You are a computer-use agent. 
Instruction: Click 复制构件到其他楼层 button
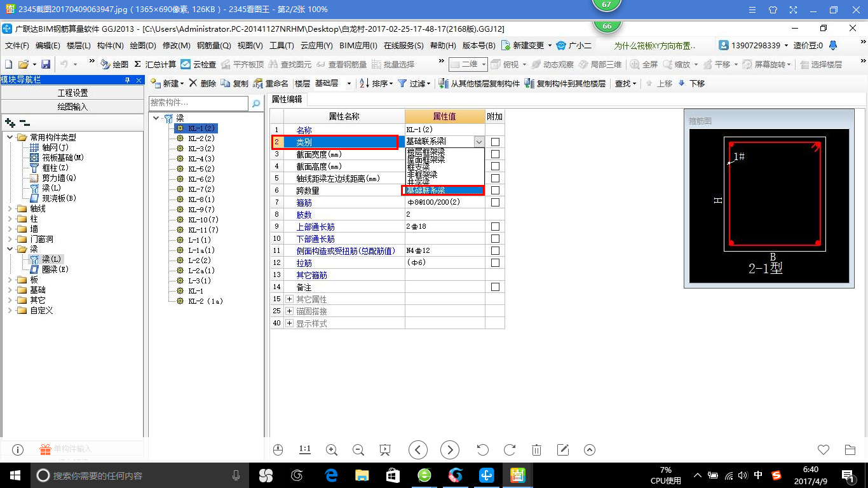pyautogui.click(x=565, y=83)
